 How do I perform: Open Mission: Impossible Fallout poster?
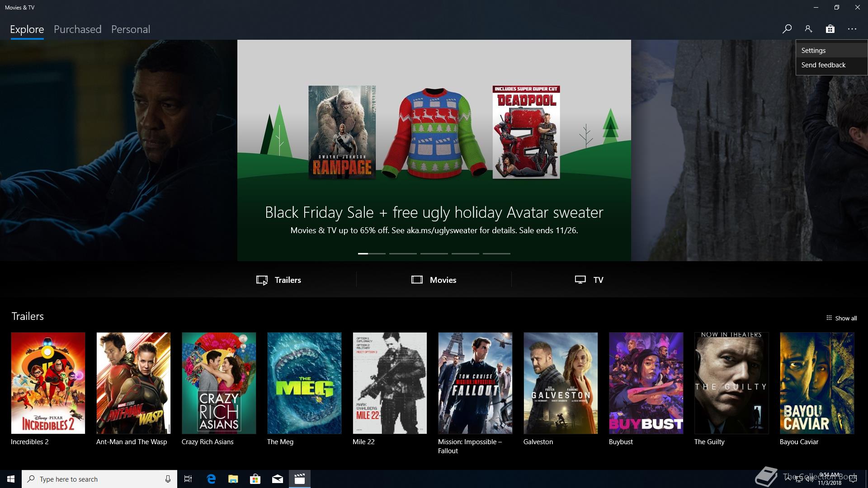click(x=475, y=383)
